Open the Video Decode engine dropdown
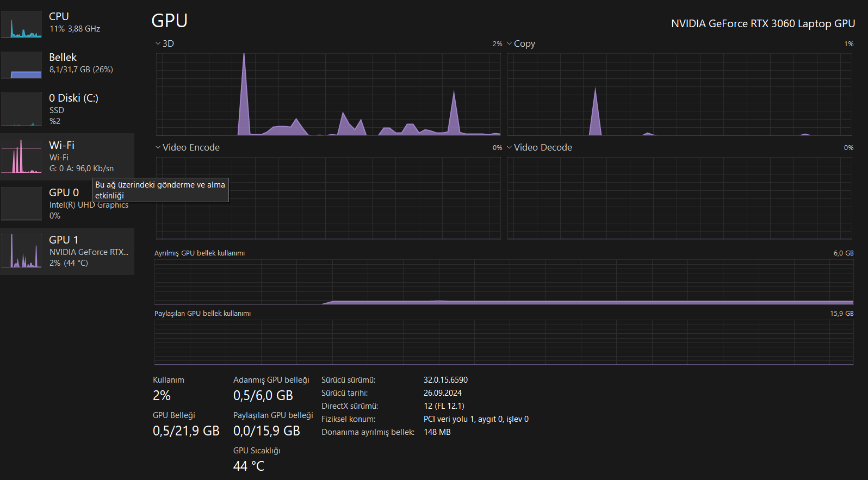This screenshot has width=868, height=480. coord(539,147)
